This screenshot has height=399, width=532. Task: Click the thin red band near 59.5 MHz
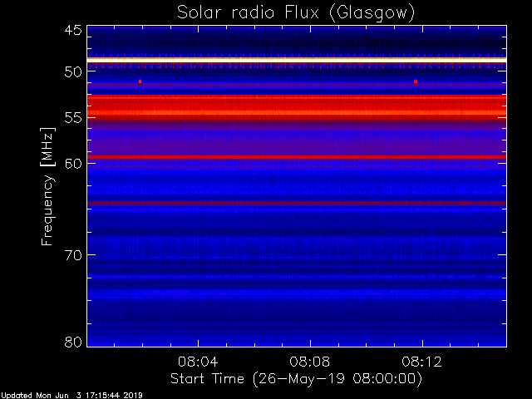tap(297, 157)
